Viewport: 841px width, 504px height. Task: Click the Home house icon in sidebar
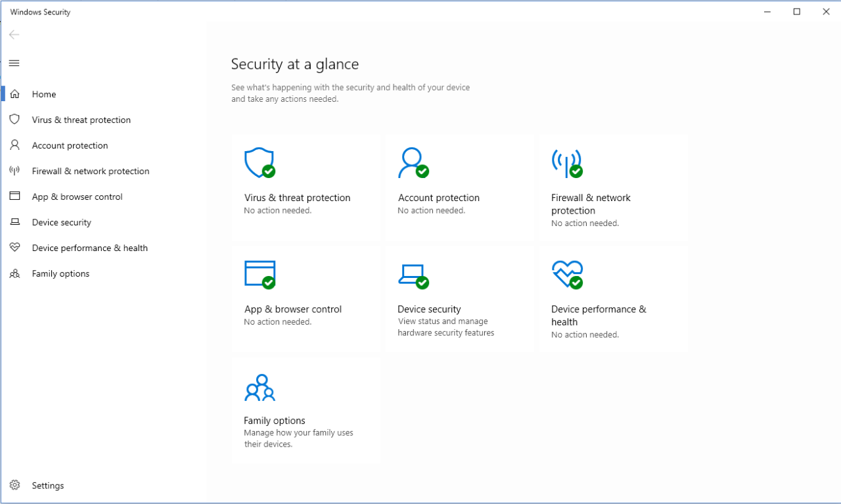pos(14,94)
